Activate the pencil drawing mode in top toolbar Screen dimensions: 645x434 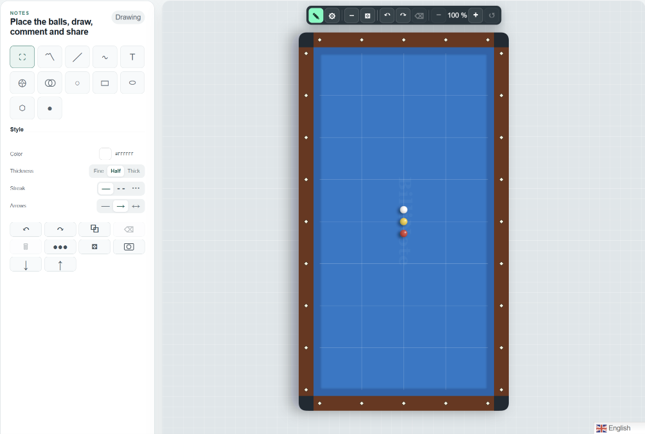[316, 16]
